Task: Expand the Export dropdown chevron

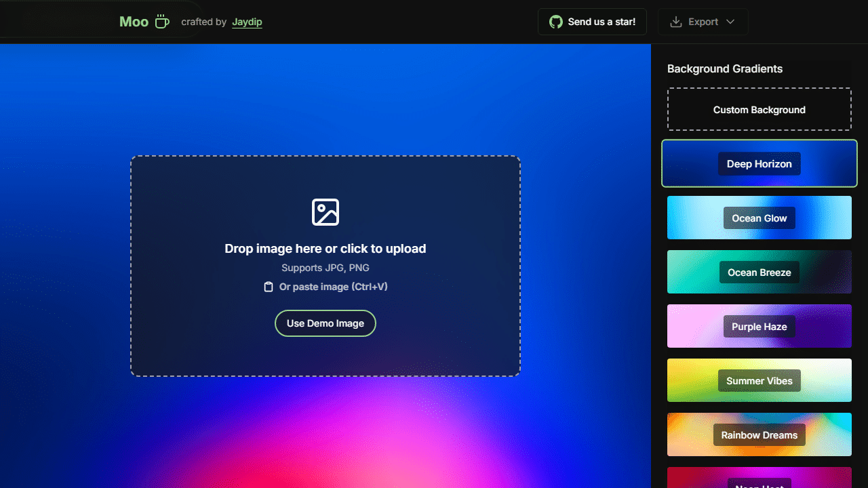Action: (x=730, y=22)
